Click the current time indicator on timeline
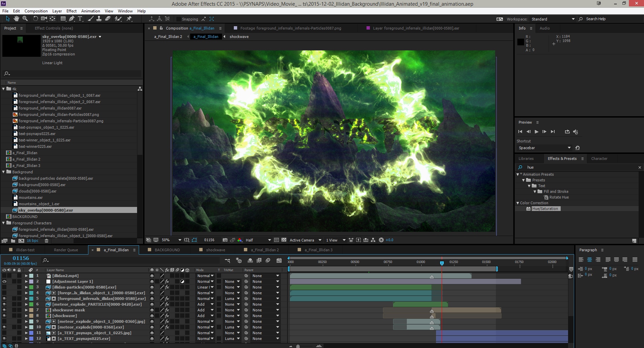644x348 pixels. coord(442,263)
